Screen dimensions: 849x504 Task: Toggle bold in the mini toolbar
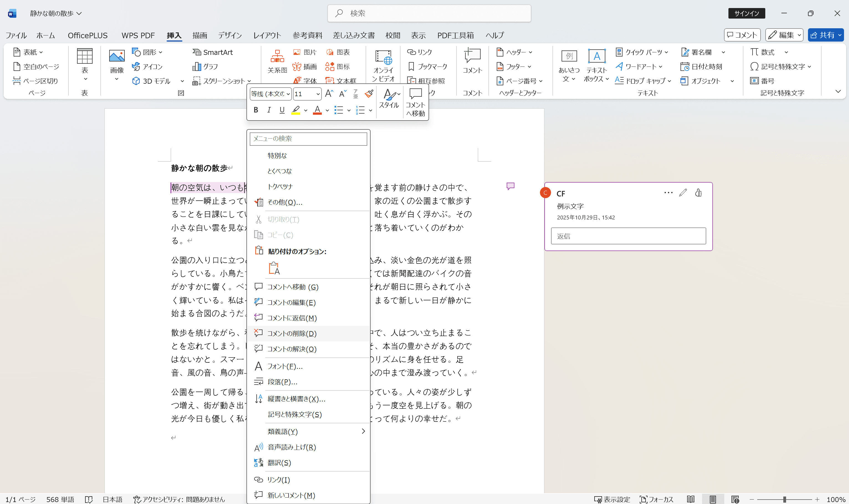coord(256,110)
